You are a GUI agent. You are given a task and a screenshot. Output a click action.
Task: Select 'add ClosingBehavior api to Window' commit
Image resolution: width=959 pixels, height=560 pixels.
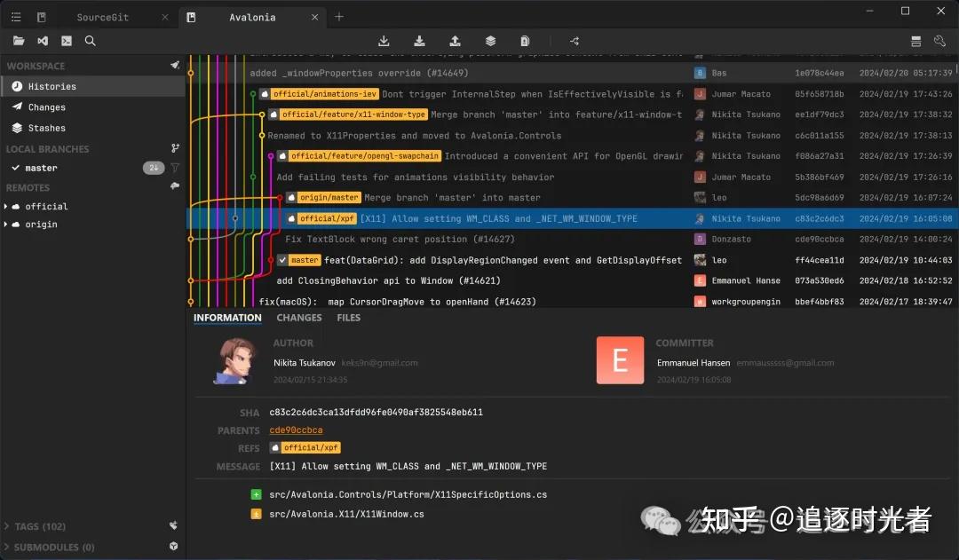(572, 280)
